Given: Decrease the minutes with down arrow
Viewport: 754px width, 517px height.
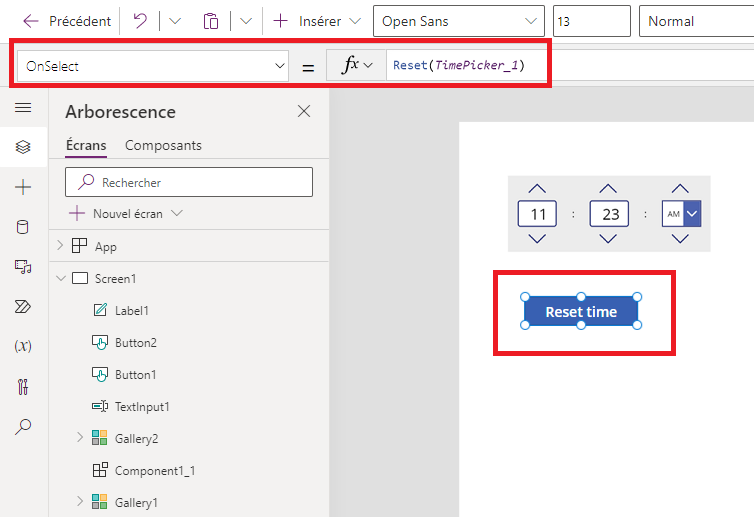Looking at the screenshot, I should [608, 239].
